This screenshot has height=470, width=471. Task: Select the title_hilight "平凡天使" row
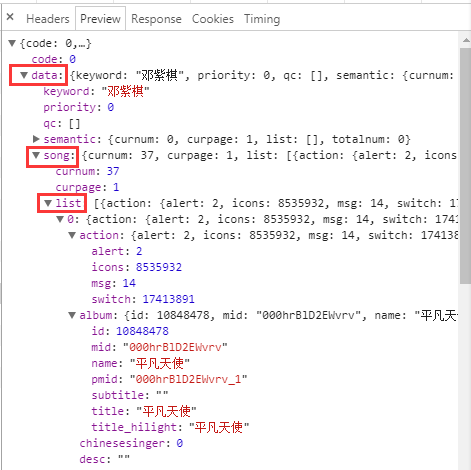(170, 427)
